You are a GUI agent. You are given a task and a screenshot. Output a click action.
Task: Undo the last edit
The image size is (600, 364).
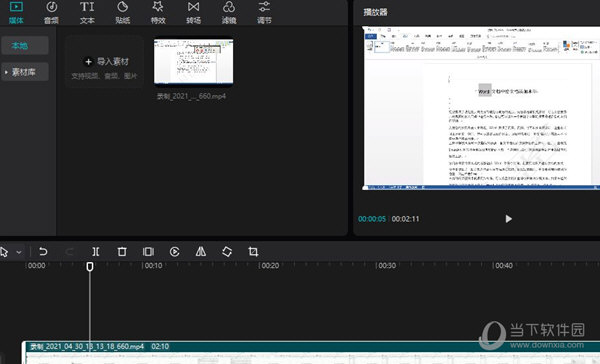[x=43, y=251]
